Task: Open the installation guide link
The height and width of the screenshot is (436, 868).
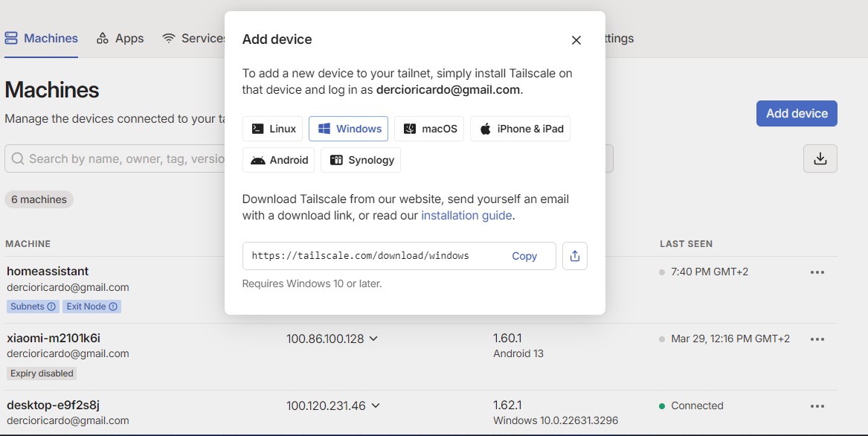Action: 466,215
